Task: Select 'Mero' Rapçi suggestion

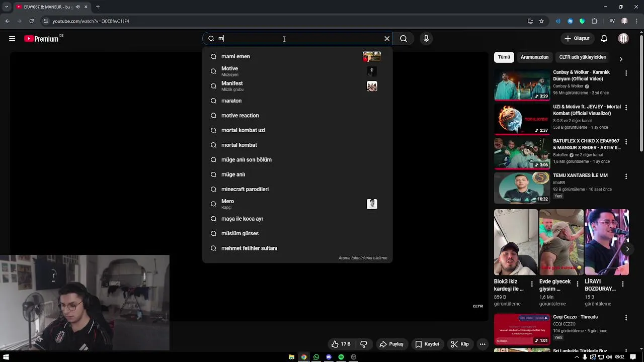Action: (297, 204)
